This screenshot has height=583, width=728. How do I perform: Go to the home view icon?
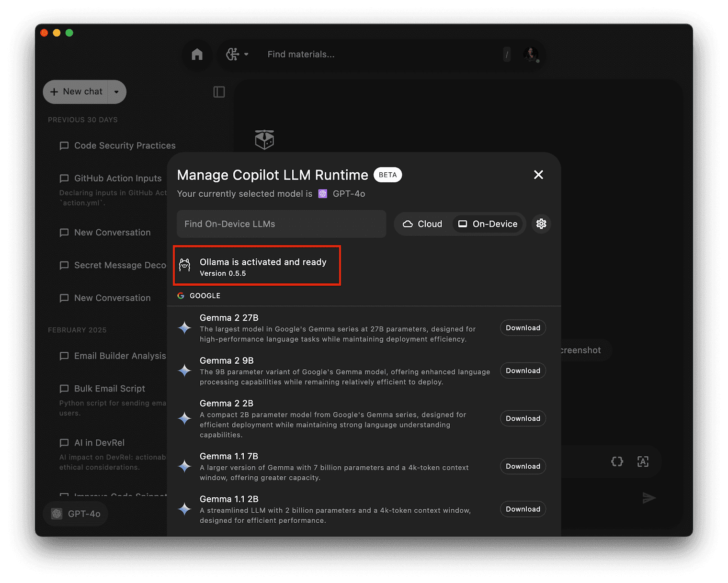(x=197, y=55)
